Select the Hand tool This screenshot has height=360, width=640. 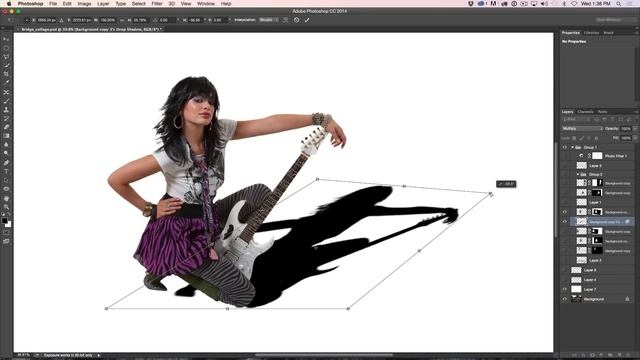[6, 198]
